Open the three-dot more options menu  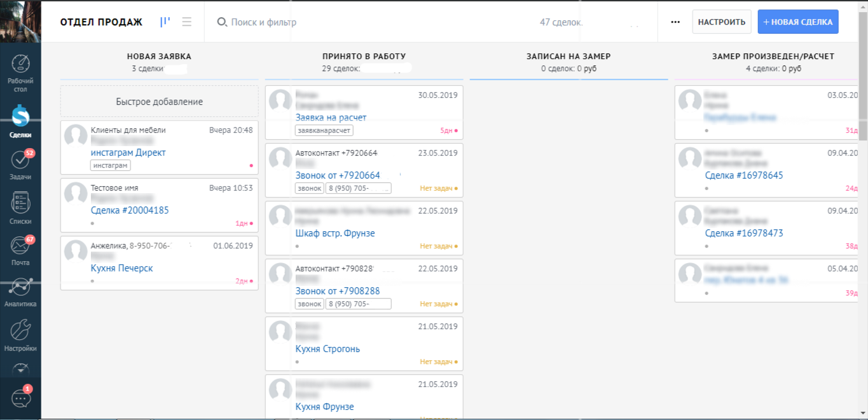tap(675, 22)
